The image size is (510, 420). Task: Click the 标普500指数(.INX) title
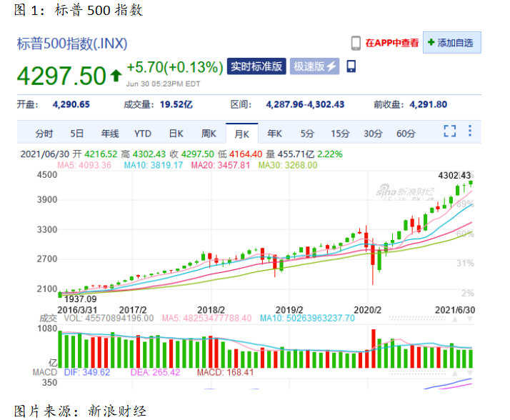[x=72, y=44]
